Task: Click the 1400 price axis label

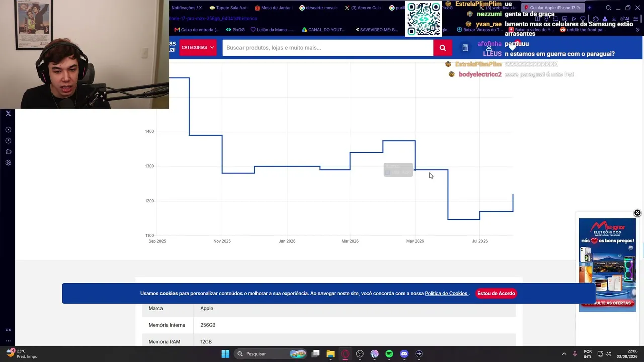Action: 149,132
